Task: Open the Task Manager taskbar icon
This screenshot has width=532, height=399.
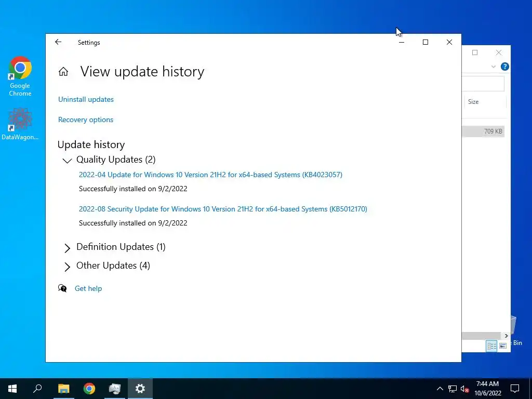Action: click(115, 389)
